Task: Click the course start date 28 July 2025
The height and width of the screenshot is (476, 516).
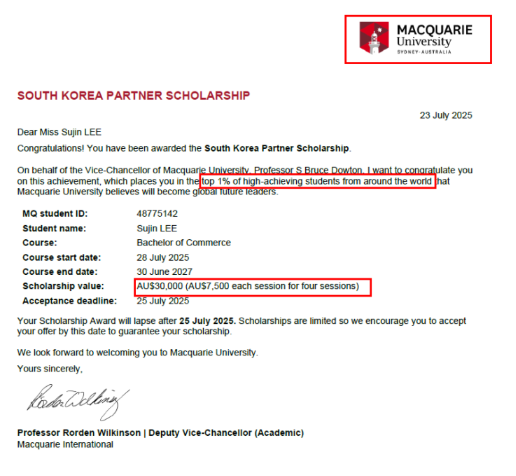Action: coord(163,258)
